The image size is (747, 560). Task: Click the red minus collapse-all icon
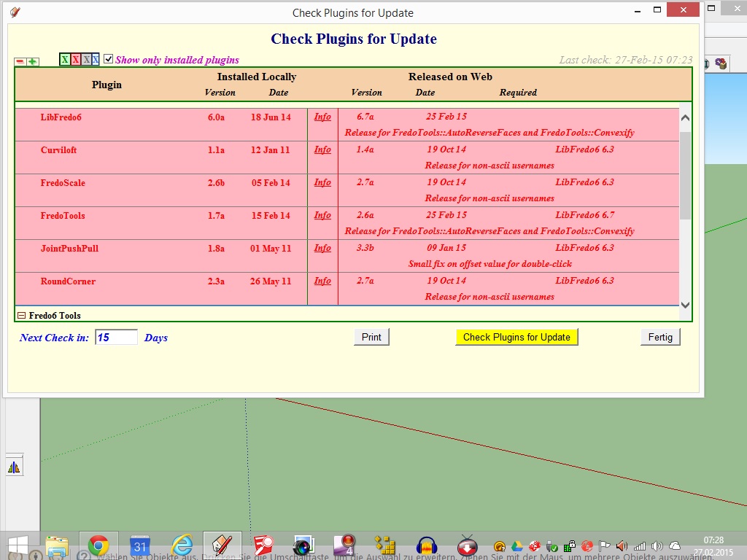pos(20,62)
